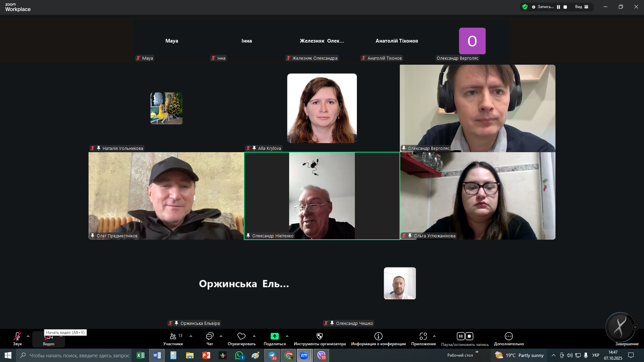Stop recording via bottom toolbar stop button
The width and height of the screenshot is (644, 362).
tap(469, 336)
